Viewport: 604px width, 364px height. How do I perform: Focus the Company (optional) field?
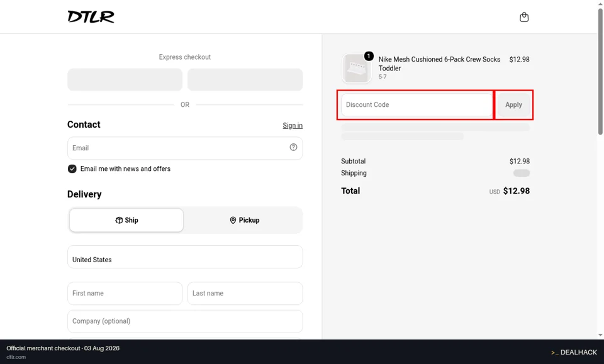[x=185, y=321]
